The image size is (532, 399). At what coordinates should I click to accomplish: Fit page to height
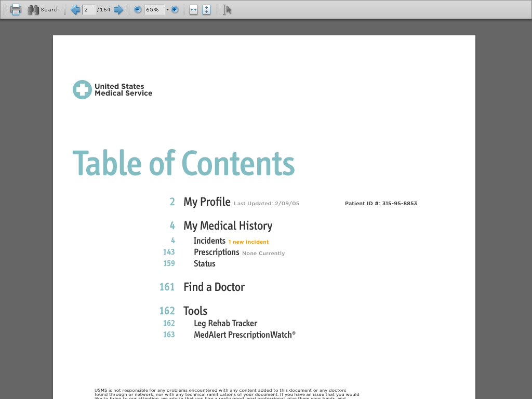click(206, 9)
